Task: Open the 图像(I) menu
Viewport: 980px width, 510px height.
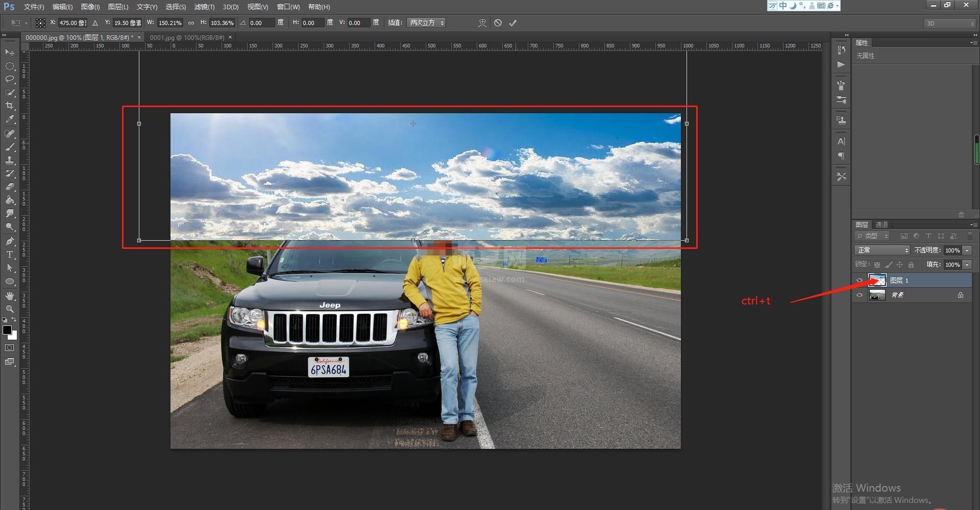Action: pos(90,7)
